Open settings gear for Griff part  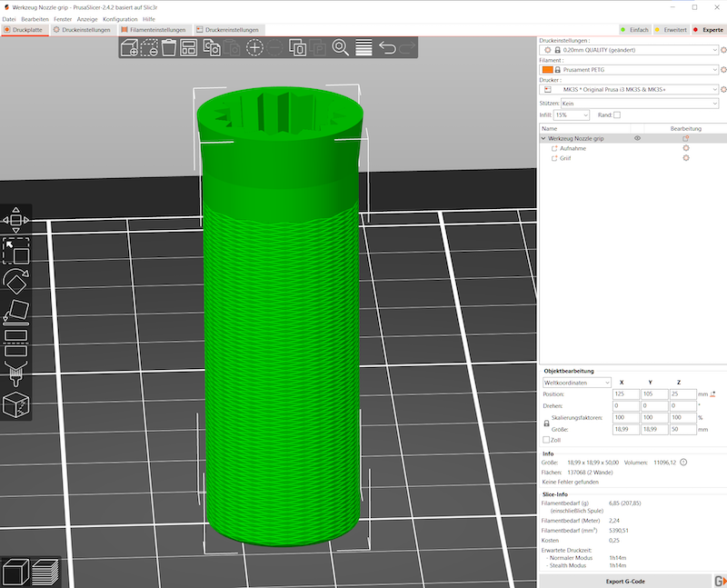pos(686,157)
